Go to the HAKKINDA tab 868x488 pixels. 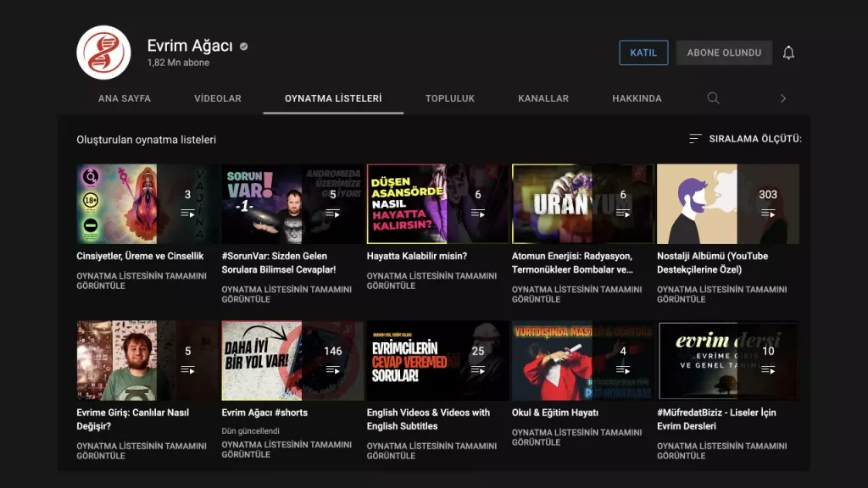637,98
